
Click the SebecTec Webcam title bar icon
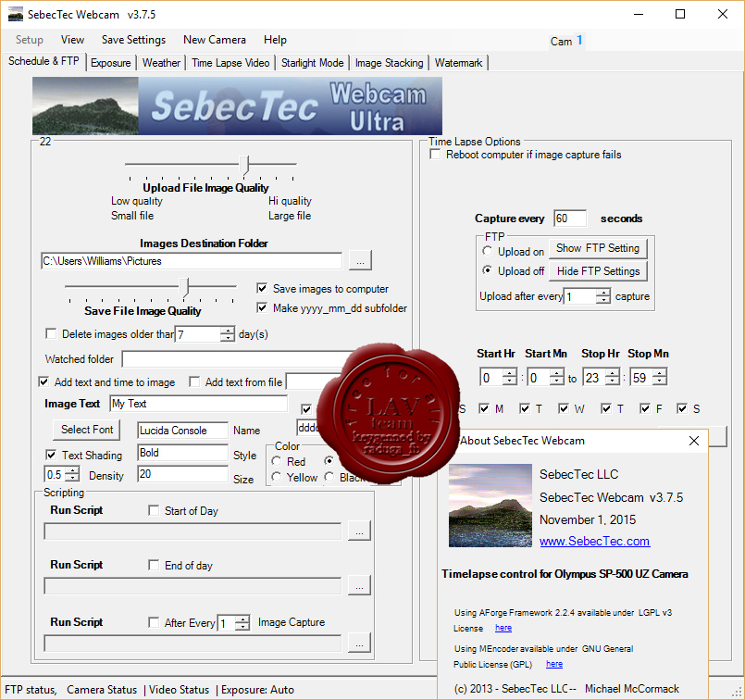coord(15,14)
